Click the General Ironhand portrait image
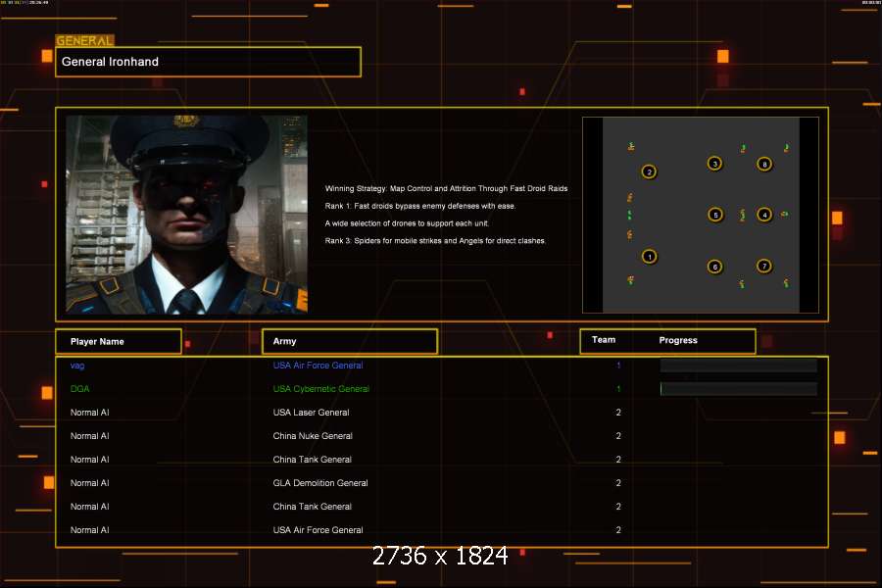The height and width of the screenshot is (588, 882). pos(187,215)
